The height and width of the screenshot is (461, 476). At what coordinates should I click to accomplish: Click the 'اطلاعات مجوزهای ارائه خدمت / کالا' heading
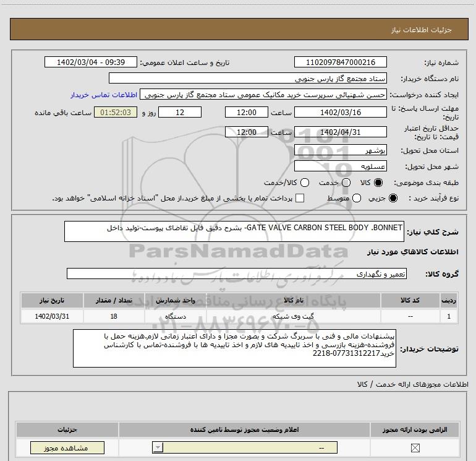coord(412,384)
